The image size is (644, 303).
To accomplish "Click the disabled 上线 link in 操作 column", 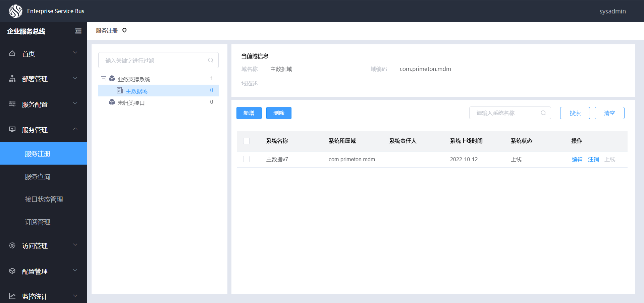I will point(610,159).
